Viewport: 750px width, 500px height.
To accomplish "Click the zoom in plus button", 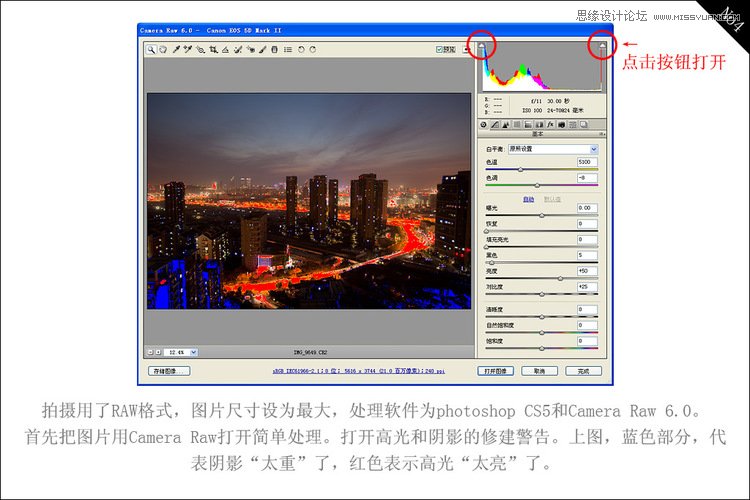I will pos(158,352).
